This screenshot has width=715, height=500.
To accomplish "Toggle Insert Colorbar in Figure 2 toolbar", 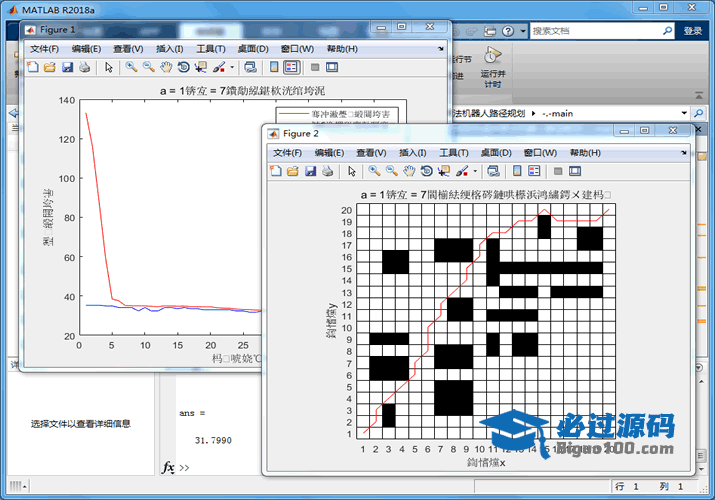I will 518,171.
